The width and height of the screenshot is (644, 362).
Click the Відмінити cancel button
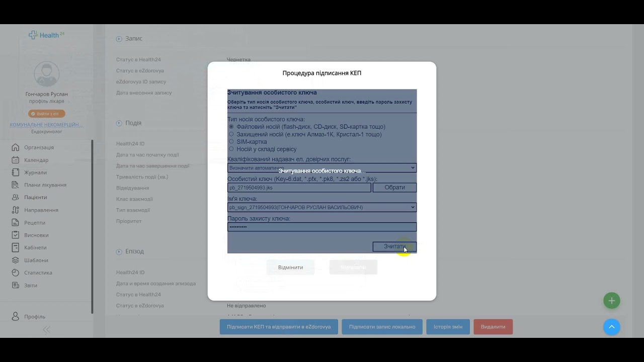(290, 267)
